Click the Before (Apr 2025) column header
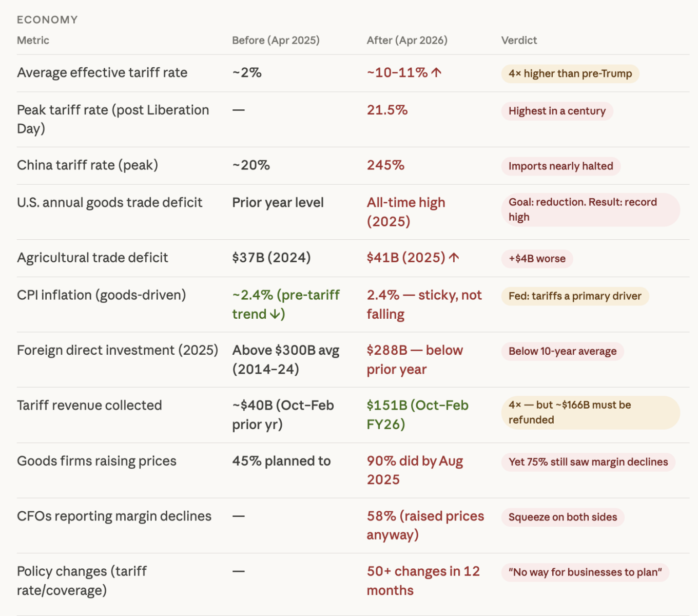 (276, 41)
